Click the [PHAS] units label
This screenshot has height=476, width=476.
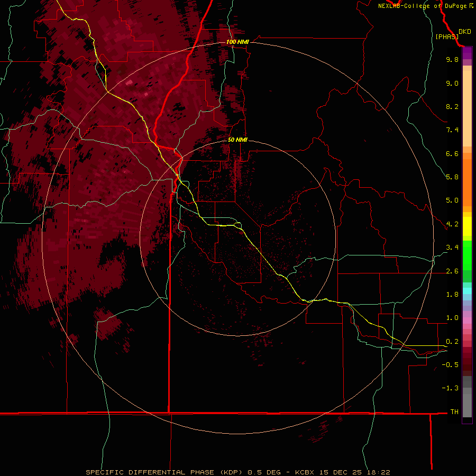click(447, 36)
